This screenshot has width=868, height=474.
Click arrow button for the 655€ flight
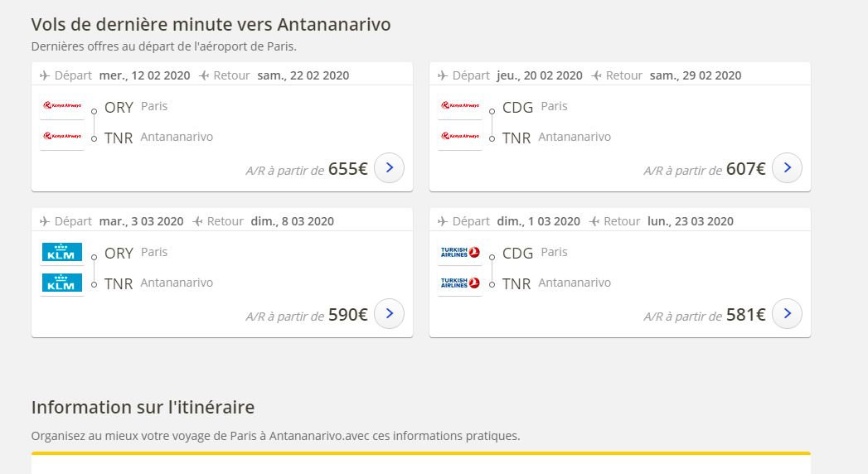[389, 168]
